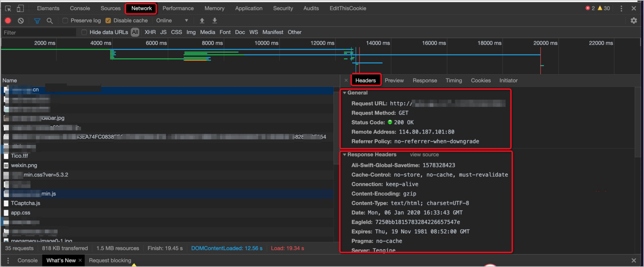
Task: Check the Hide data URLs checkbox
Action: (84, 32)
